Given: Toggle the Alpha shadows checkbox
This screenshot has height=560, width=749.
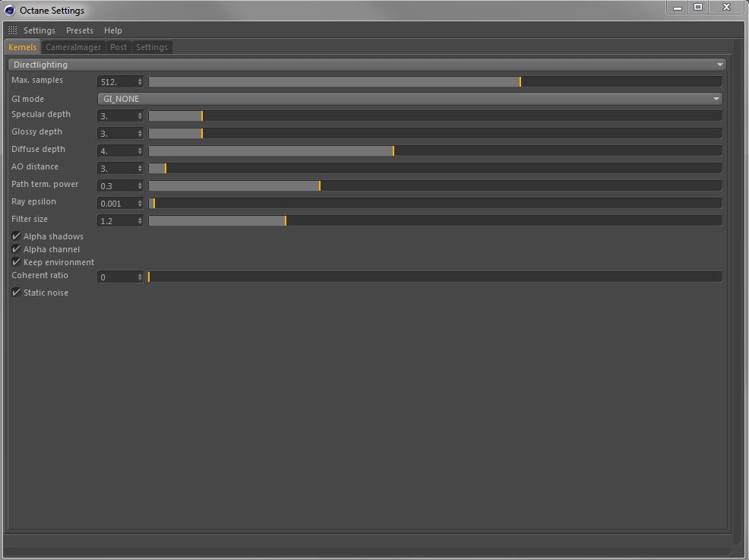Looking at the screenshot, I should [x=16, y=236].
